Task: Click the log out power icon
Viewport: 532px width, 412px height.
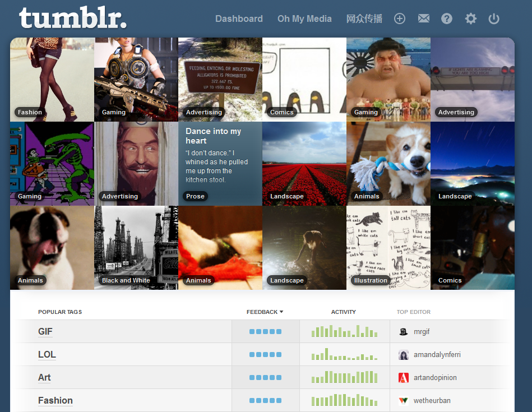Action: (494, 18)
